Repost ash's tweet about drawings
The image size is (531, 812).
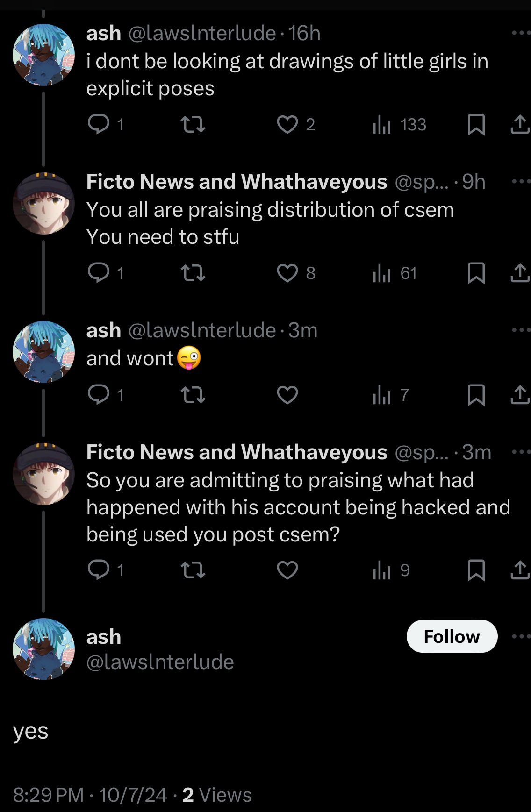coord(193,124)
